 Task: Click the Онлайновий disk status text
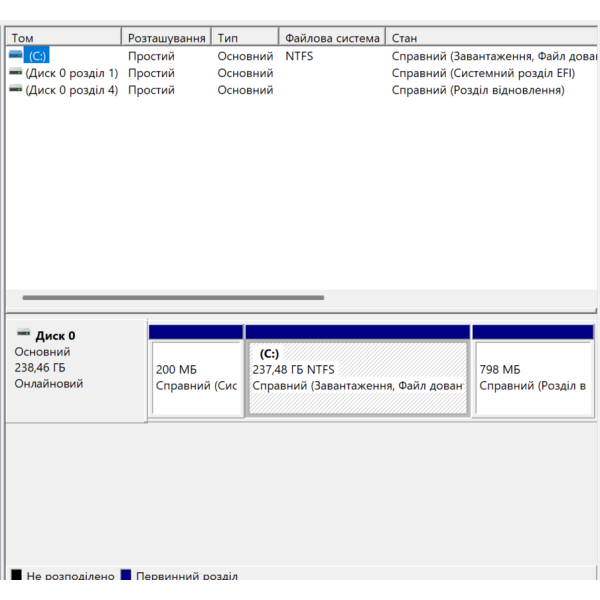click(49, 383)
